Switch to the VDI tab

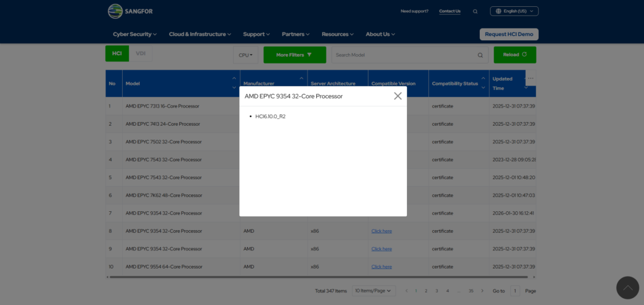(140, 53)
